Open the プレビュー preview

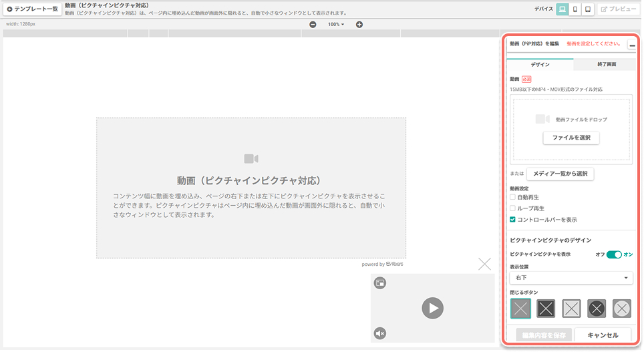pyautogui.click(x=618, y=9)
